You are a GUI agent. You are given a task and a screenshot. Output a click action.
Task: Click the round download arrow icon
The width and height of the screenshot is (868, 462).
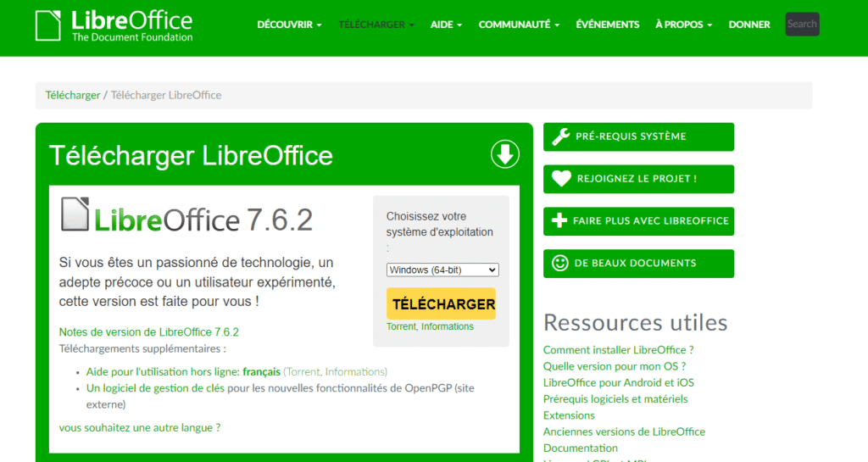(x=505, y=153)
